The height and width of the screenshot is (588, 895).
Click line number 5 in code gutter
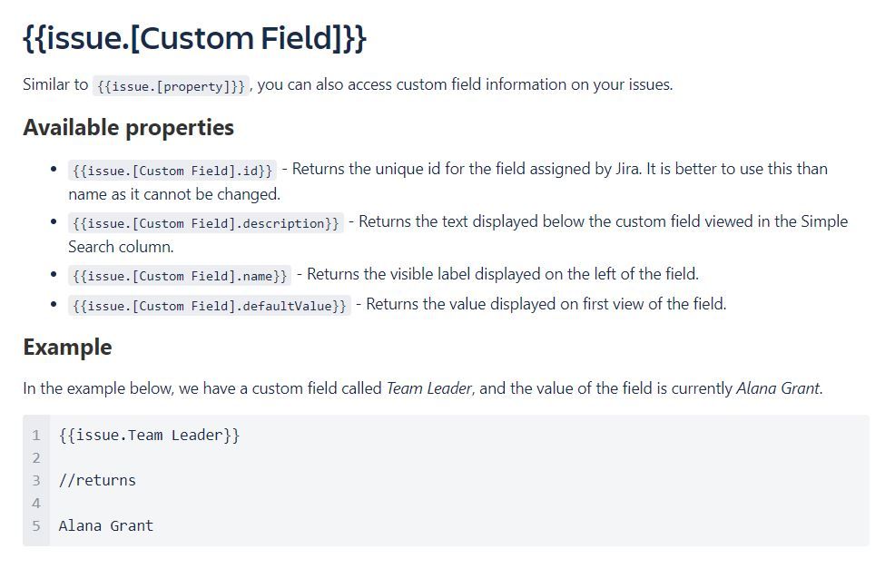tap(36, 525)
